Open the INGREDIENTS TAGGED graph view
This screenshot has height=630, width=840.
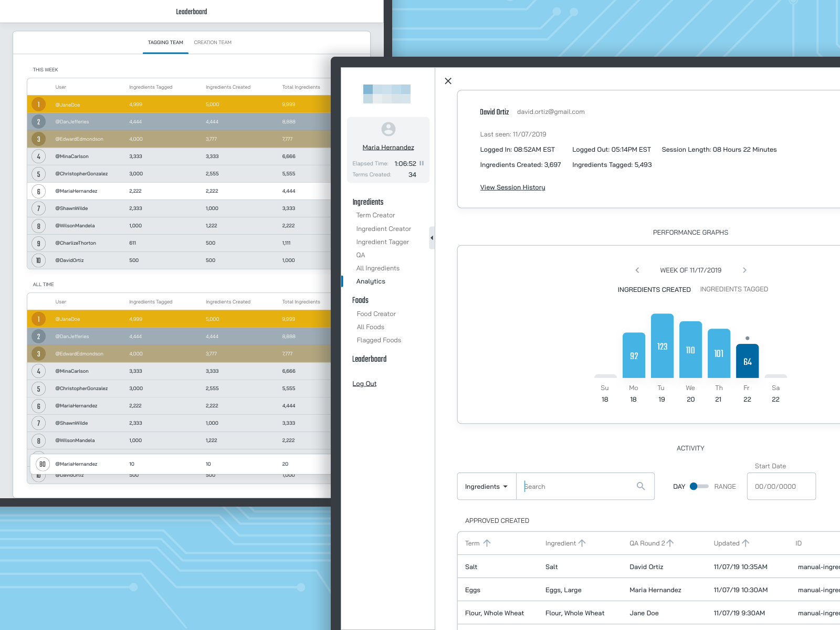733,289
